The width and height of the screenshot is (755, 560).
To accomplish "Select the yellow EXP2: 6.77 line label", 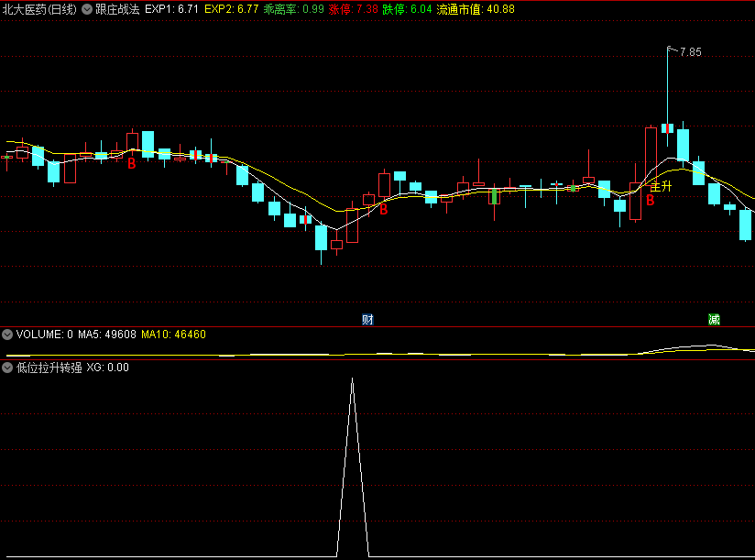I will coord(232,9).
